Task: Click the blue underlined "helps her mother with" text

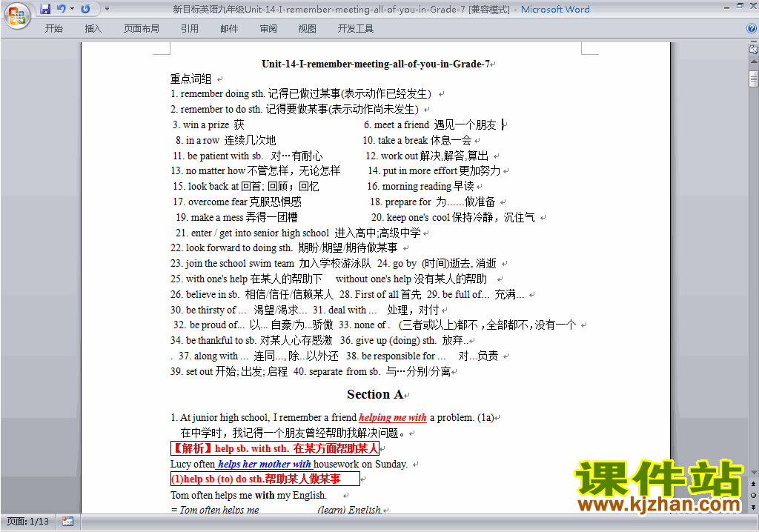Action: click(x=265, y=464)
